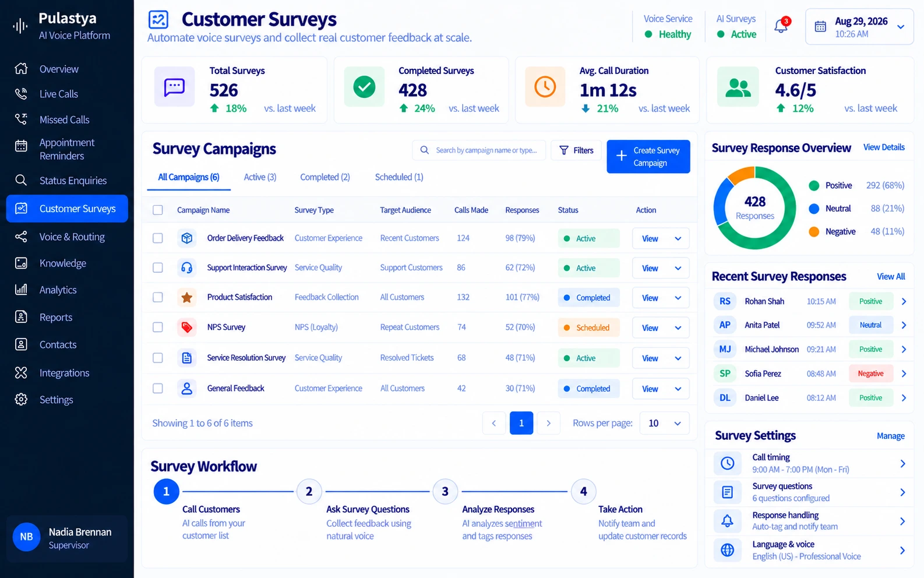
Task: Click the Integrations icon in sidebar
Action: coord(21,372)
